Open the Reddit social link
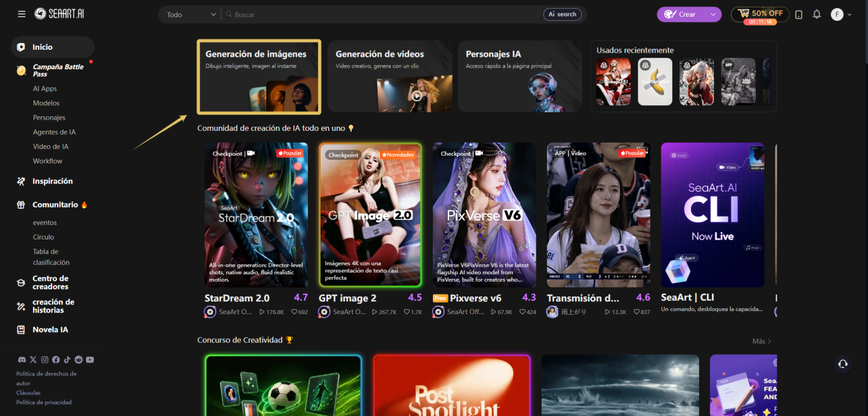Viewport: 868px width, 416px height. click(78, 360)
